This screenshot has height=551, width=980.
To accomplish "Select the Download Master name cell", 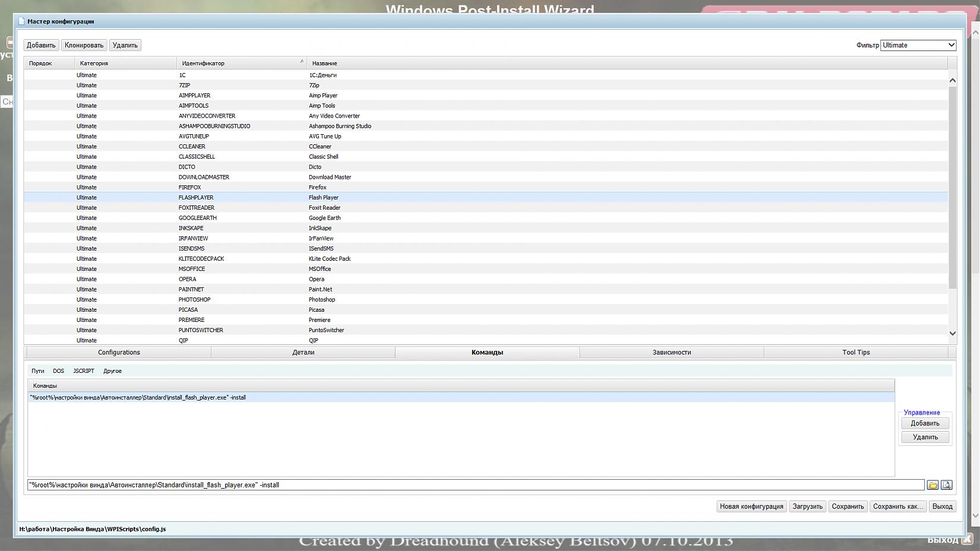I will pyautogui.click(x=330, y=177).
